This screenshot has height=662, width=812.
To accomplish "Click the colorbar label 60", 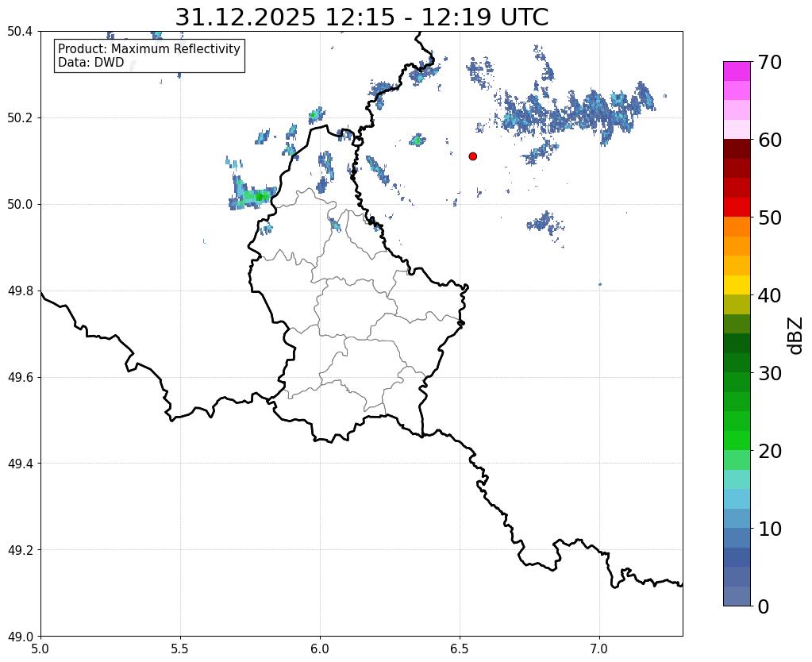I will click(770, 140).
